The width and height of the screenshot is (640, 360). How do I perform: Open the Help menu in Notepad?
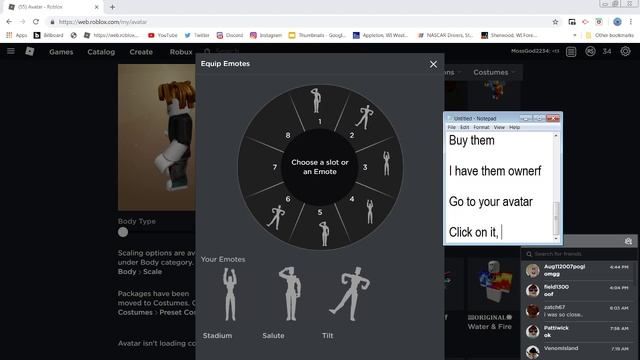click(514, 127)
